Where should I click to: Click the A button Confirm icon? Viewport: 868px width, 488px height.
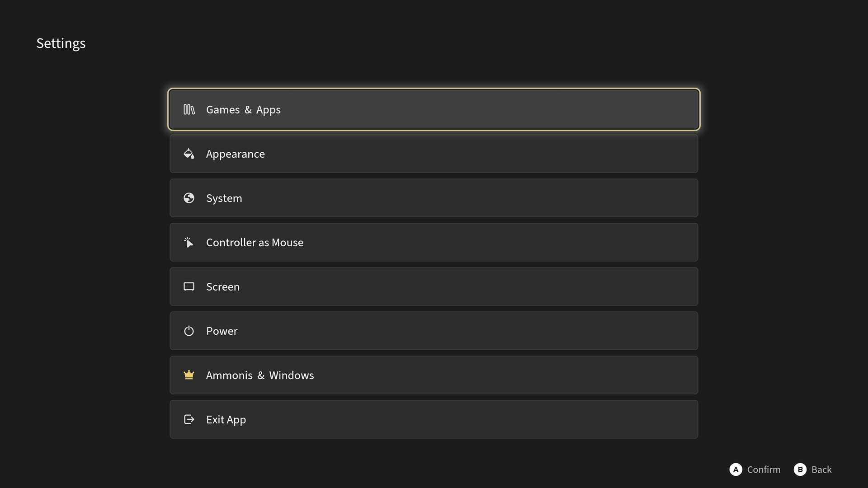point(736,469)
